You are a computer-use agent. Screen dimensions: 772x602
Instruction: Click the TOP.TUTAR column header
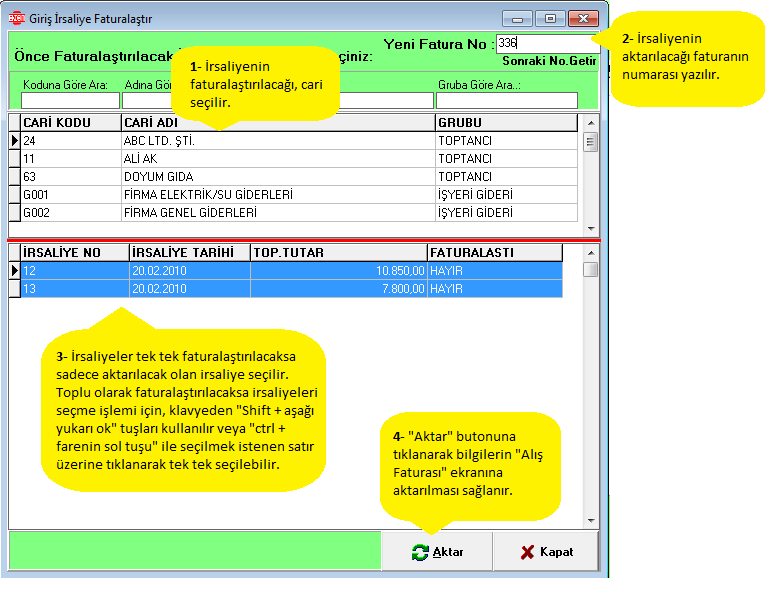click(x=338, y=253)
